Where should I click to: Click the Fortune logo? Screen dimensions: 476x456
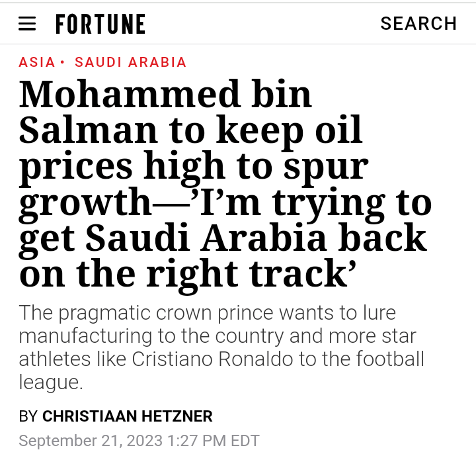[x=100, y=24]
